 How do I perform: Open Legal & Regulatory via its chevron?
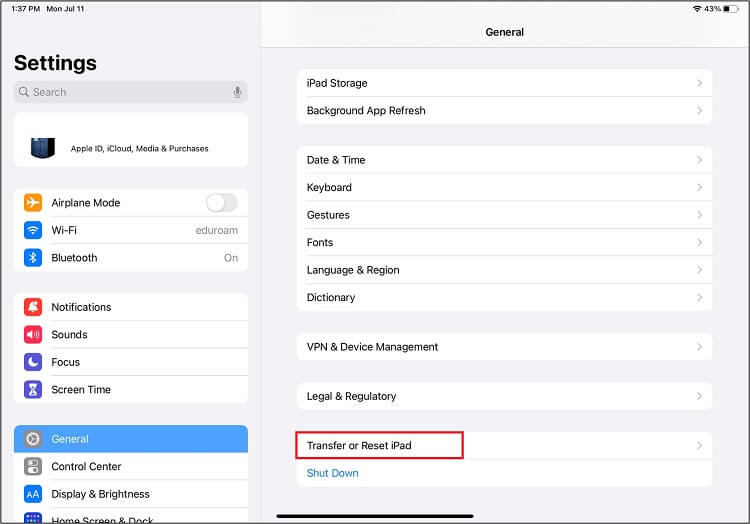click(x=699, y=396)
